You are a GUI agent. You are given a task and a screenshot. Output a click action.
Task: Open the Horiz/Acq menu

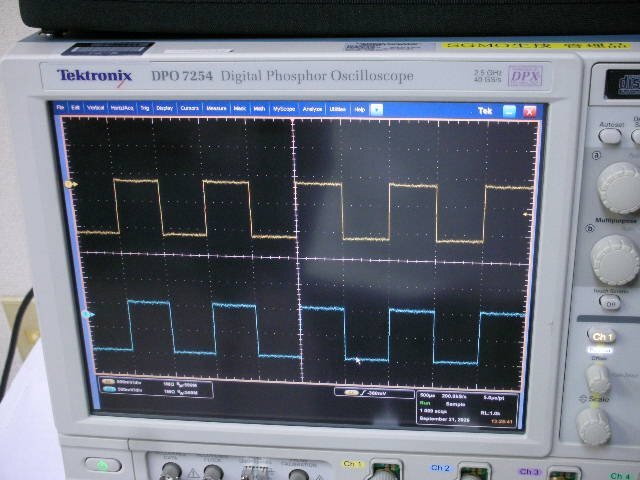coord(122,108)
